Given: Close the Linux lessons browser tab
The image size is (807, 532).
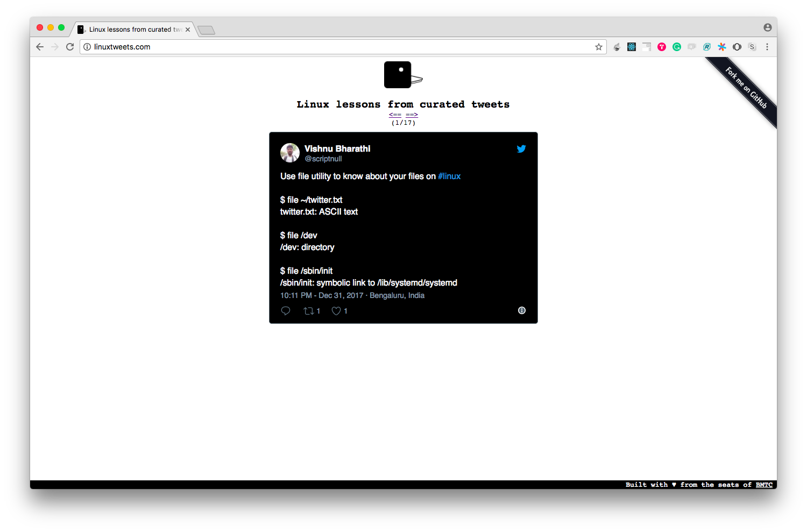Looking at the screenshot, I should tap(188, 30).
